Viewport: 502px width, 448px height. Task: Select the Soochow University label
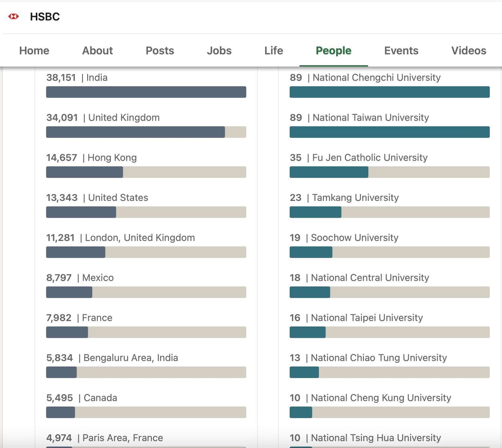[x=354, y=238]
